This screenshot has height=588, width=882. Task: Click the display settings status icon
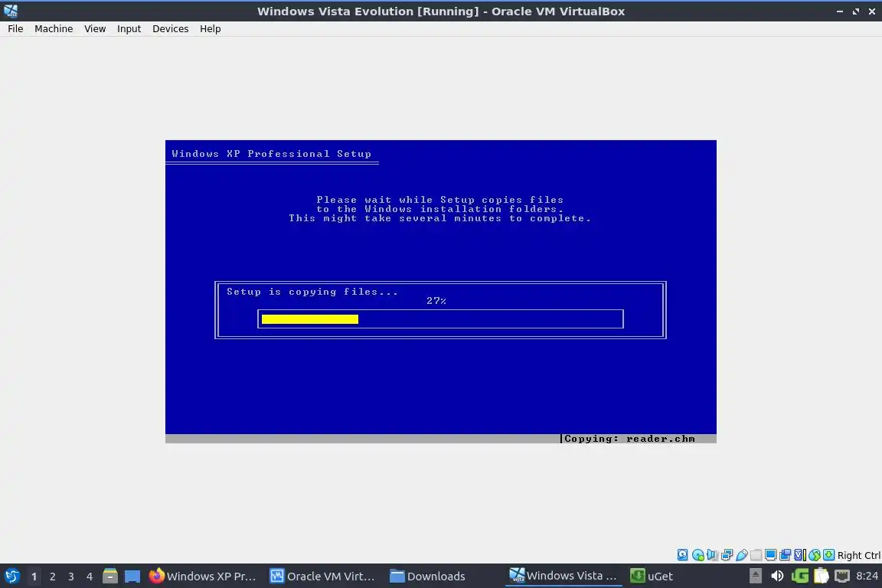point(771,555)
